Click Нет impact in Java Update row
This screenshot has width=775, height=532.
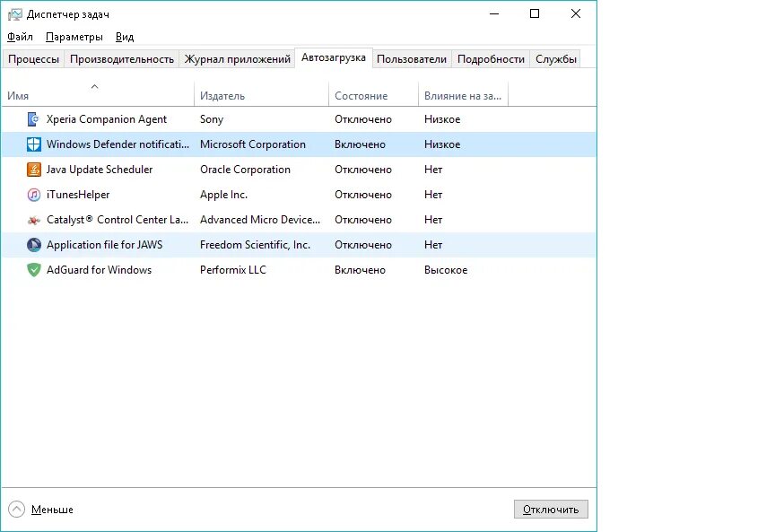pyautogui.click(x=433, y=170)
